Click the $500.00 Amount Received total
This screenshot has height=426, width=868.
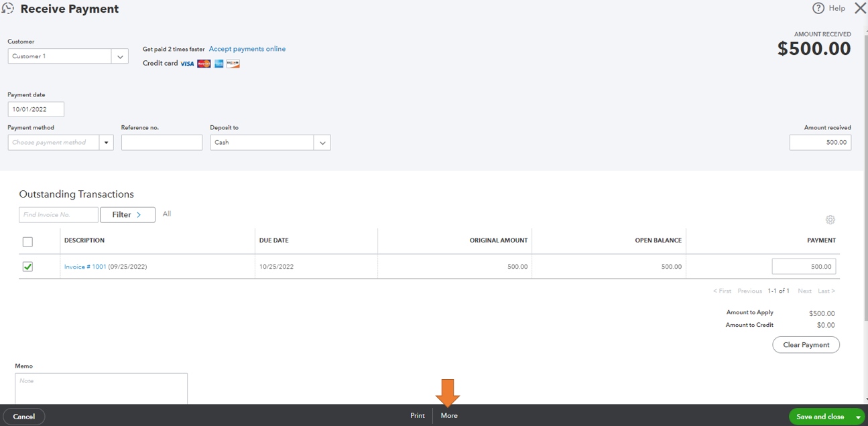814,48
